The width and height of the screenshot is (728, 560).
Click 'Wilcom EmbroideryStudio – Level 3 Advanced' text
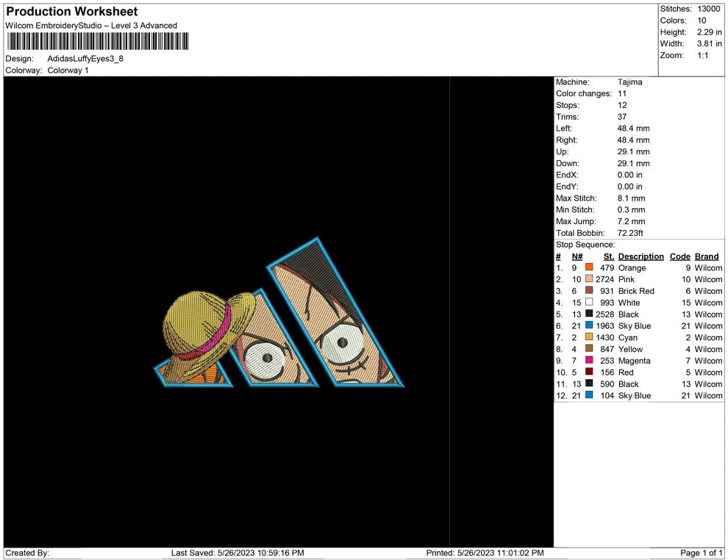click(91, 26)
